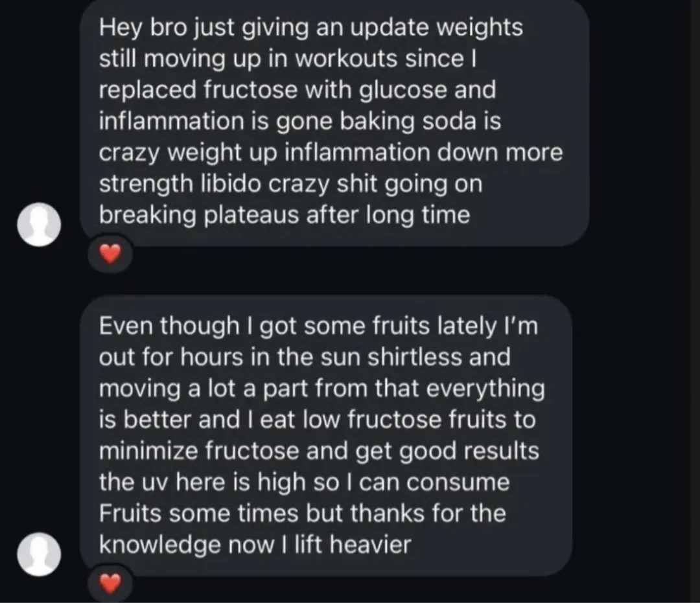The image size is (700, 603).
Task: Click the line 'strength libido crazy shit going on'
Action: [290, 184]
